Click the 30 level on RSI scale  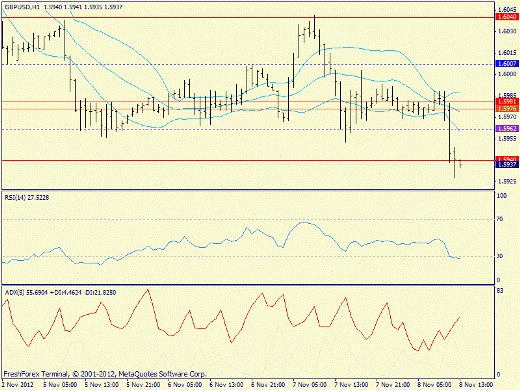click(500, 256)
